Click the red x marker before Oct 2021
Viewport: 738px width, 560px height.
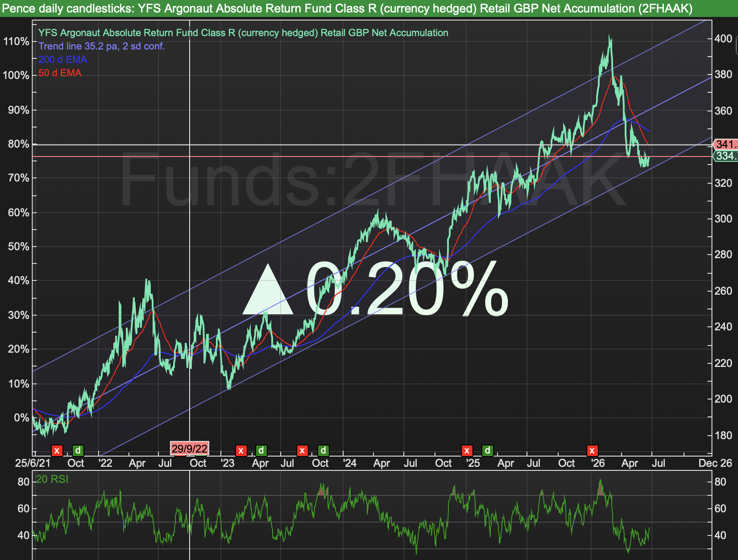pos(57,451)
